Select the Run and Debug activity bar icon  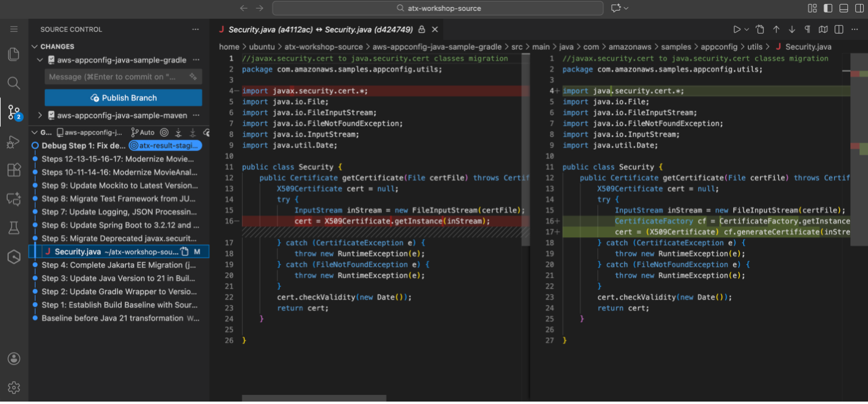[13, 142]
